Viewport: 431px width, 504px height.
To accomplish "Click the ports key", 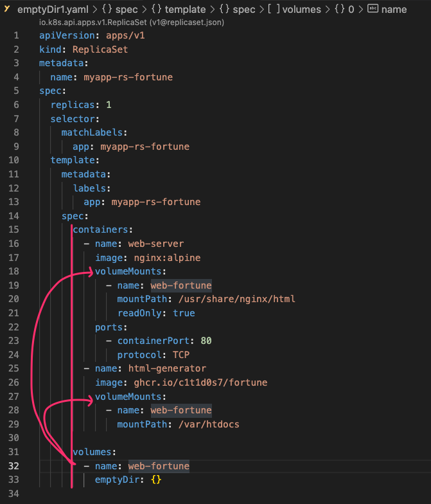I will 109,327.
